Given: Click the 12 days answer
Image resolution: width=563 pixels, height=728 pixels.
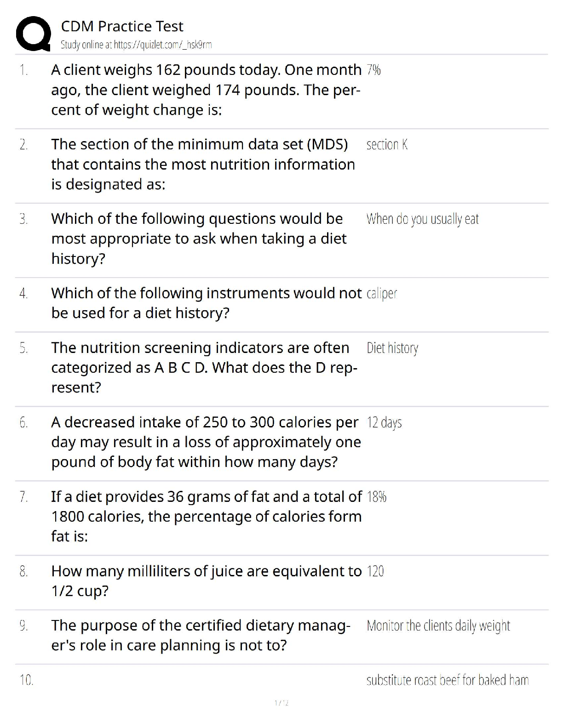Looking at the screenshot, I should pyautogui.click(x=384, y=422).
